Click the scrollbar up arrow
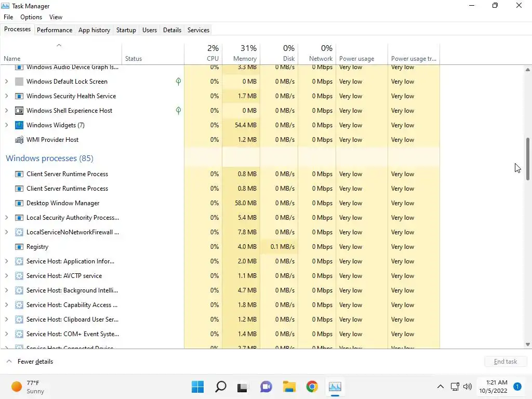This screenshot has width=532, height=399. click(x=528, y=70)
